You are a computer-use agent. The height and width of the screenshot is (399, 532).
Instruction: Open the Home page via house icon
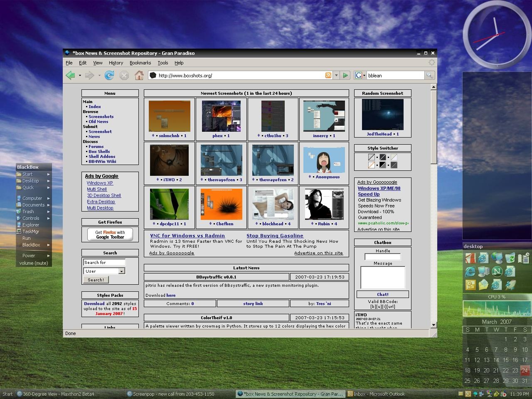click(x=139, y=75)
